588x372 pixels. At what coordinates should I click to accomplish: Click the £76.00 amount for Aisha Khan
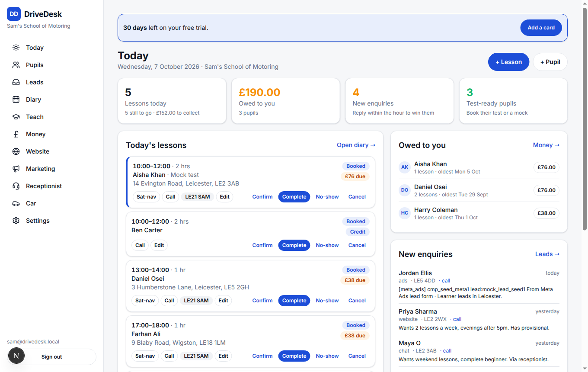coord(546,167)
